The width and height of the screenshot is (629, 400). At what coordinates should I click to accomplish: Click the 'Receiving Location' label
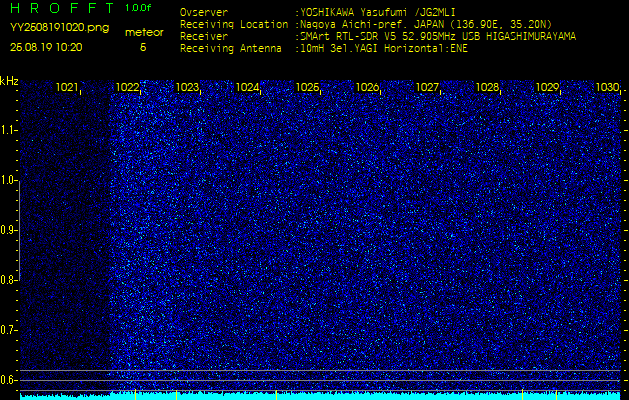pyautogui.click(x=234, y=24)
